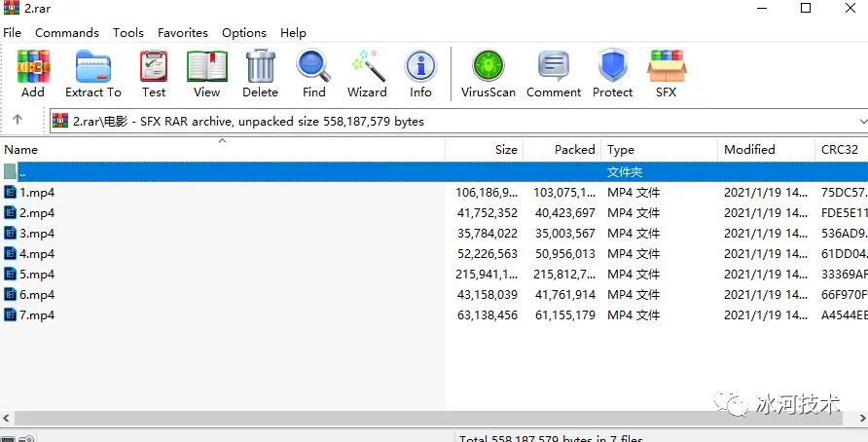Select file name 5.mp4
Image resolution: width=868 pixels, height=442 pixels.
[37, 275]
